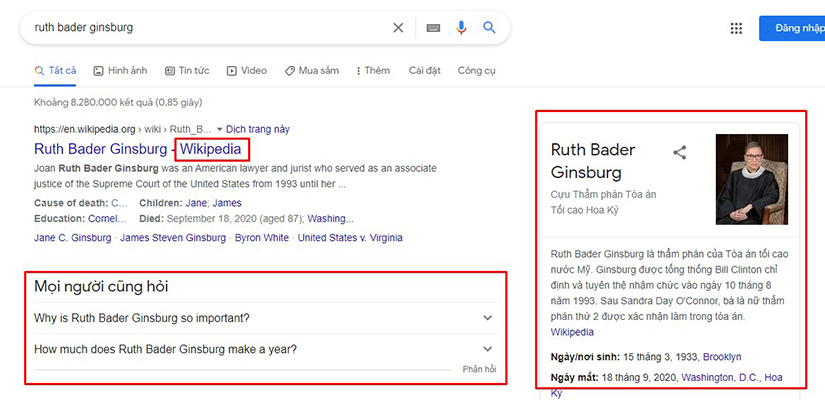825x400 pixels.
Task: Click 'Khoảng 8.280.000 kết quả' result count
Action: tap(118, 102)
